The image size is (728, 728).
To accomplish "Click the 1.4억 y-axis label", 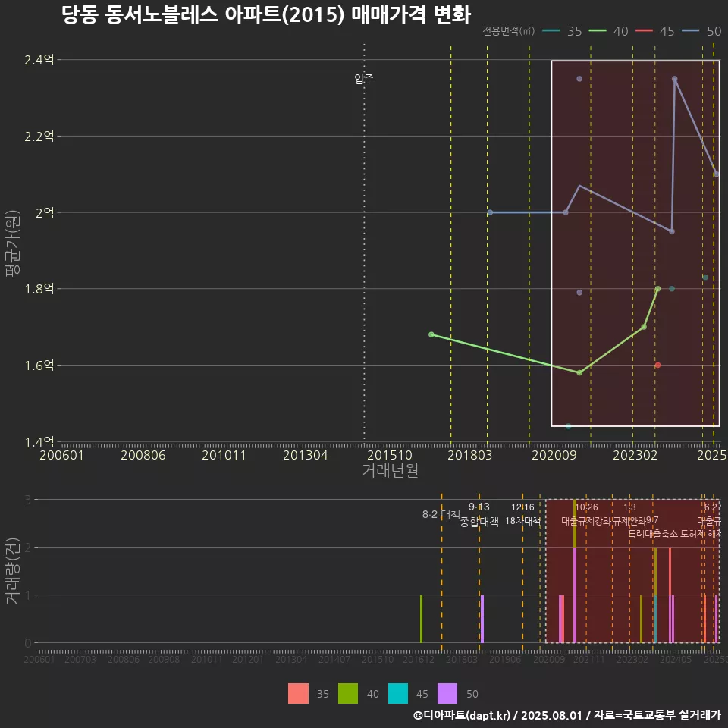I will click(x=39, y=441).
